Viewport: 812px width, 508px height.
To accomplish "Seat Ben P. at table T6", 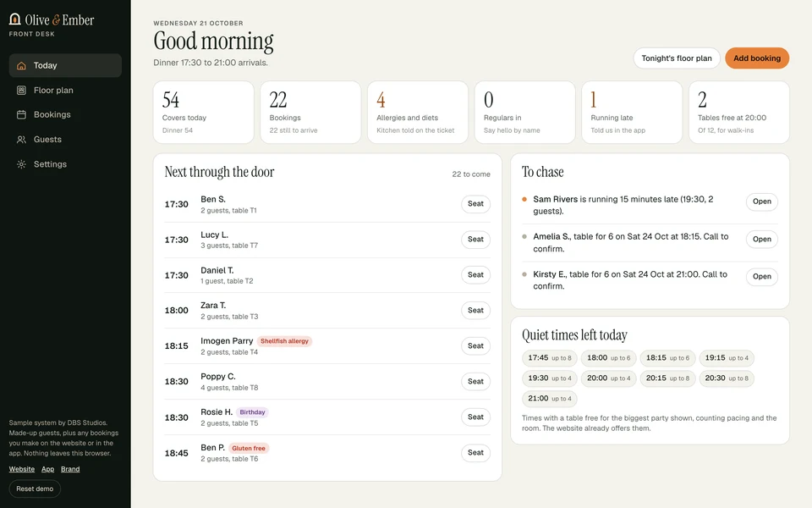I will 475,452.
